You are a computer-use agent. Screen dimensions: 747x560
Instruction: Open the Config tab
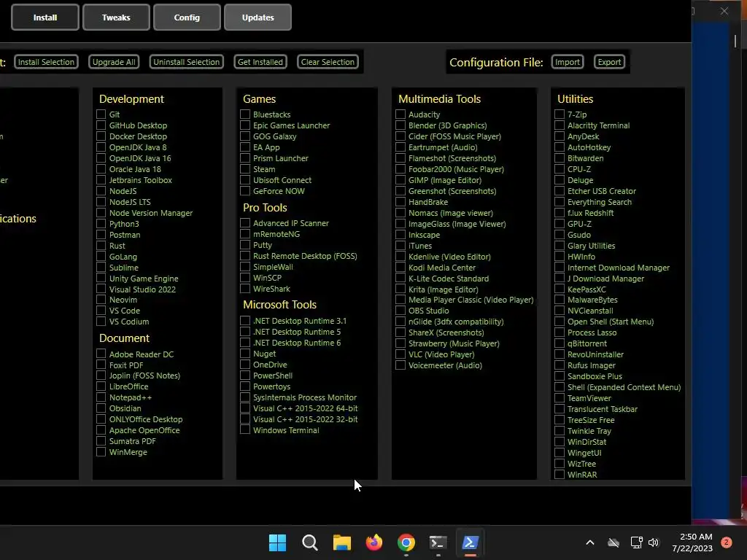[187, 17]
